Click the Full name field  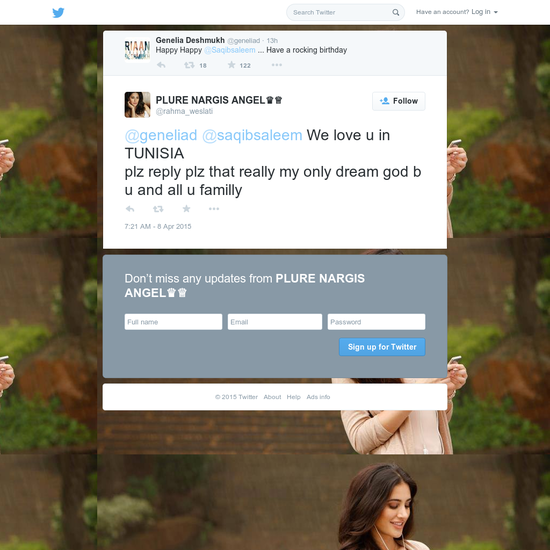point(173,322)
